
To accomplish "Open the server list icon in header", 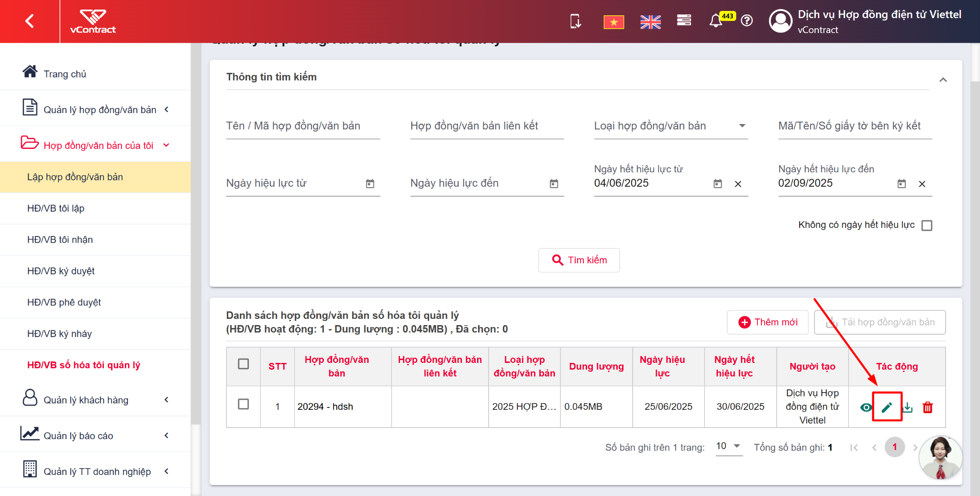I will (x=684, y=20).
